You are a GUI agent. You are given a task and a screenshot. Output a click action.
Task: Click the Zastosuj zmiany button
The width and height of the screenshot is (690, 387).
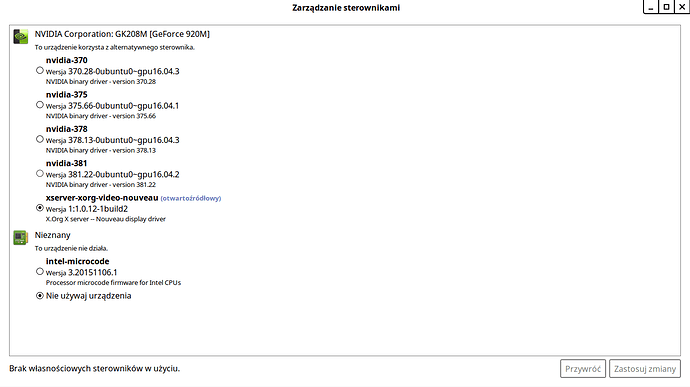pos(645,369)
